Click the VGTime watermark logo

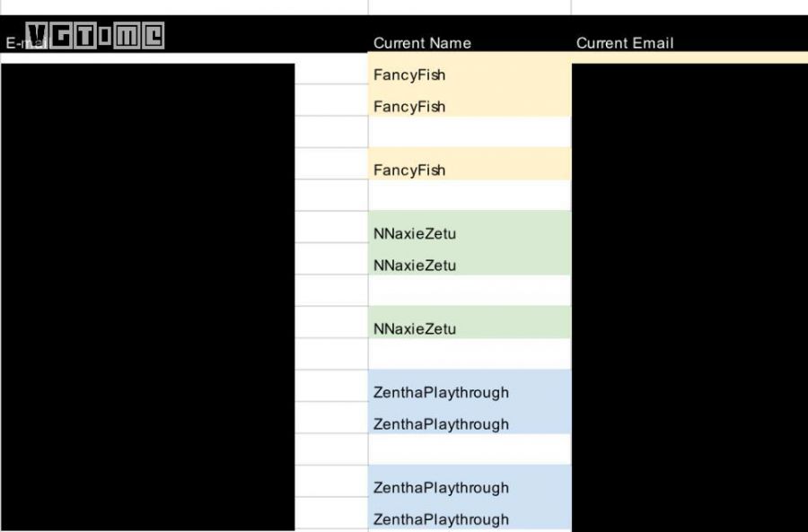pos(94,36)
